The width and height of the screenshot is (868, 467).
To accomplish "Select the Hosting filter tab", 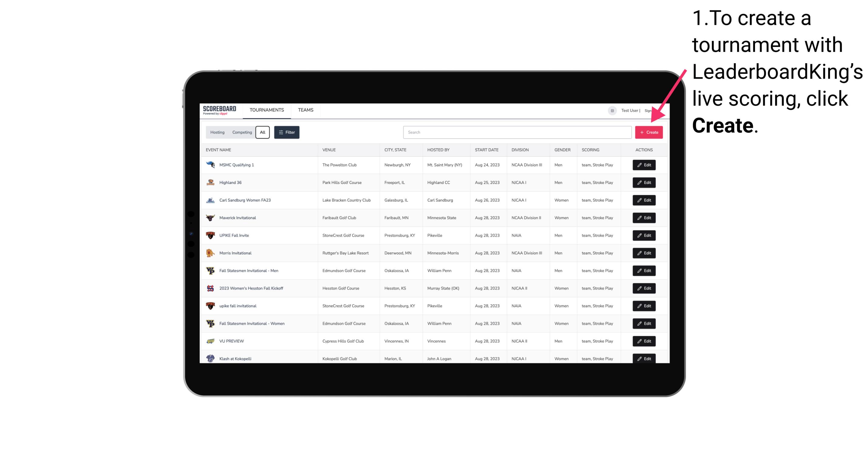I will click(217, 132).
